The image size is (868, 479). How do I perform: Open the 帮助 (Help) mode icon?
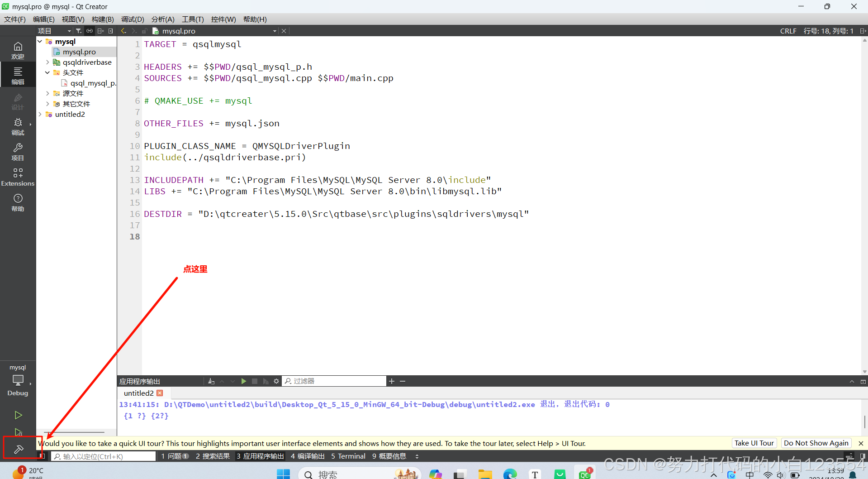pos(18,202)
